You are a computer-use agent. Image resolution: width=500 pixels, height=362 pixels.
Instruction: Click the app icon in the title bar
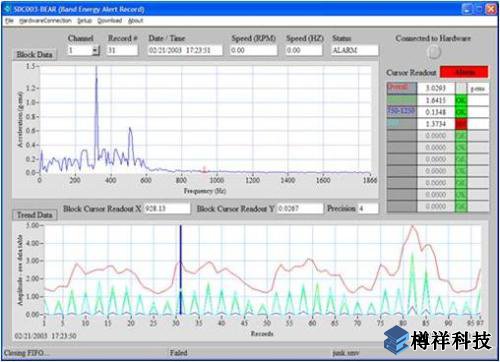(8, 9)
